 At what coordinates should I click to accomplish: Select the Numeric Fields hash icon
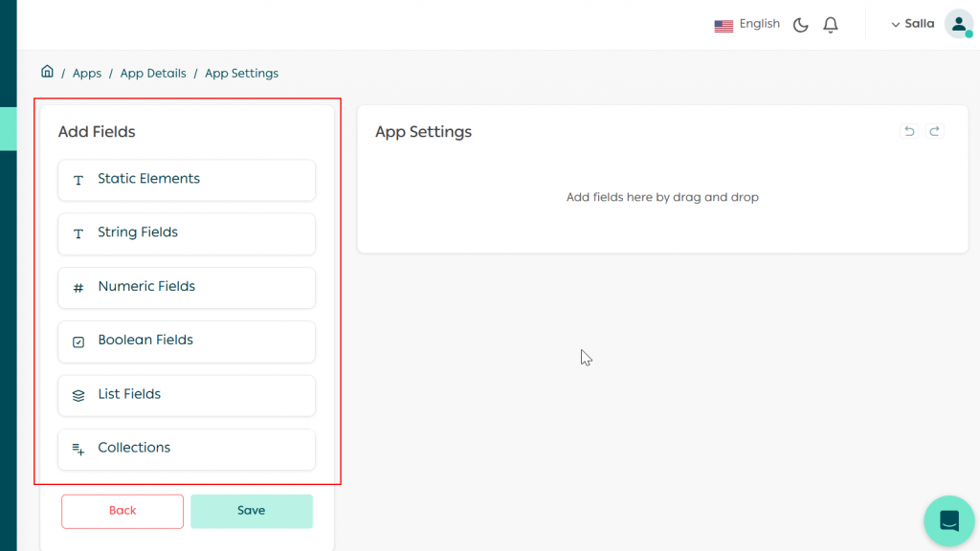78,288
